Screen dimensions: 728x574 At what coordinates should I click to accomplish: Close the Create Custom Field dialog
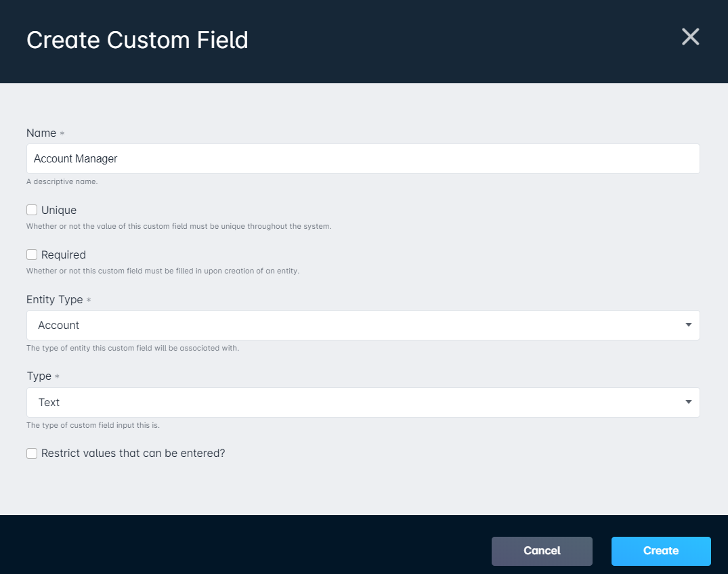click(x=690, y=37)
